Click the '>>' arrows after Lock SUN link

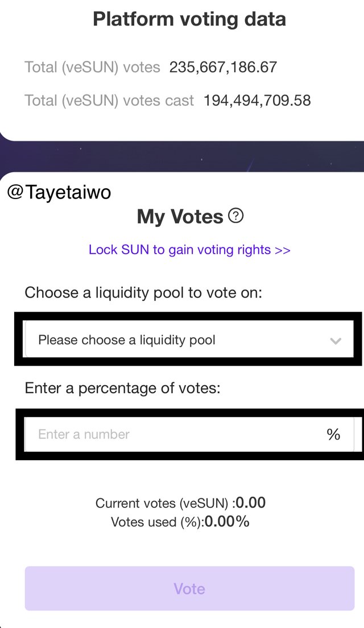(x=283, y=250)
